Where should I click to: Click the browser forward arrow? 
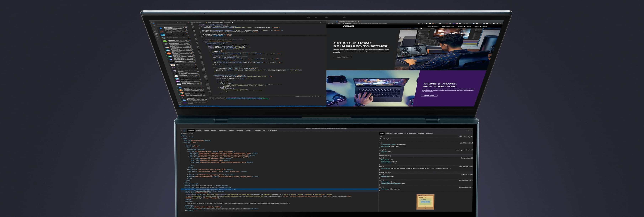point(332,23)
